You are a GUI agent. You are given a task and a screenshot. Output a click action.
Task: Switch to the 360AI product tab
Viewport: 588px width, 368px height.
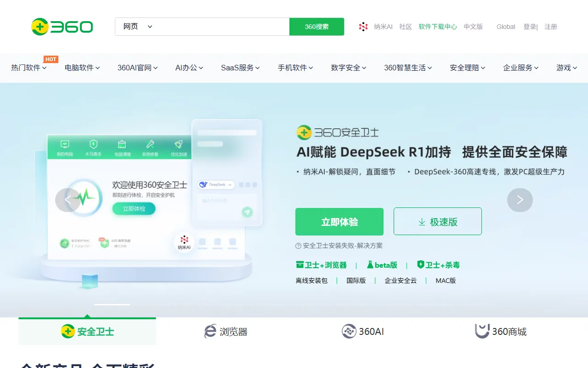click(363, 331)
